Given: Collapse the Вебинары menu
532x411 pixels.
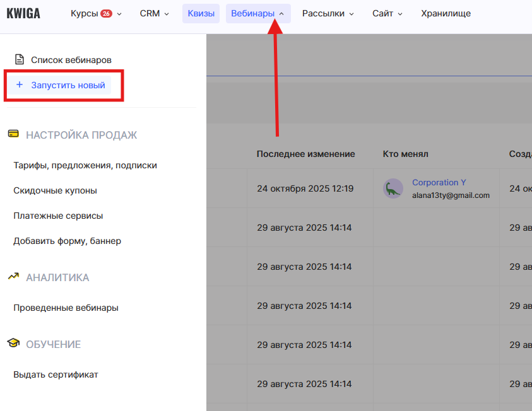Looking at the screenshot, I should click(257, 13).
